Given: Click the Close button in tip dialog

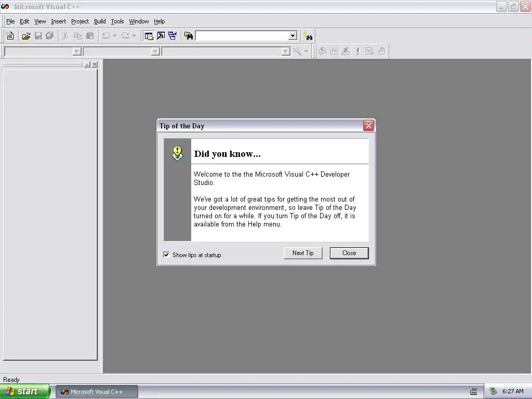Looking at the screenshot, I should coord(349,253).
